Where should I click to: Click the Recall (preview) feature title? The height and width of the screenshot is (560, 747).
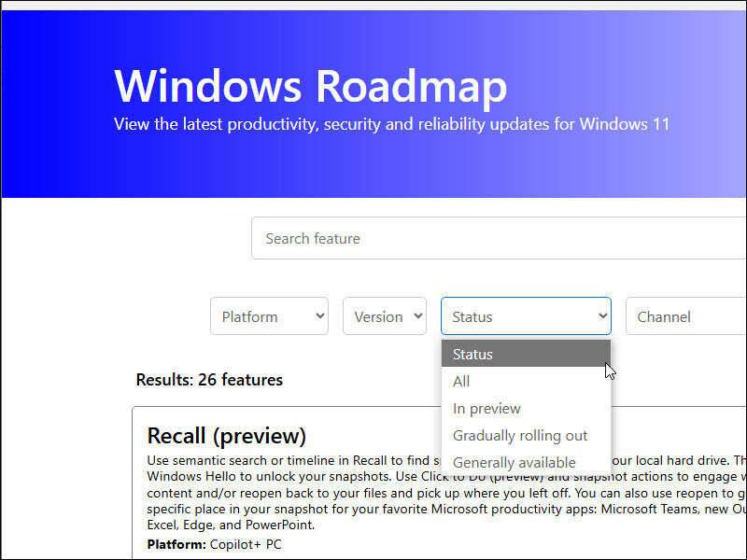point(226,436)
